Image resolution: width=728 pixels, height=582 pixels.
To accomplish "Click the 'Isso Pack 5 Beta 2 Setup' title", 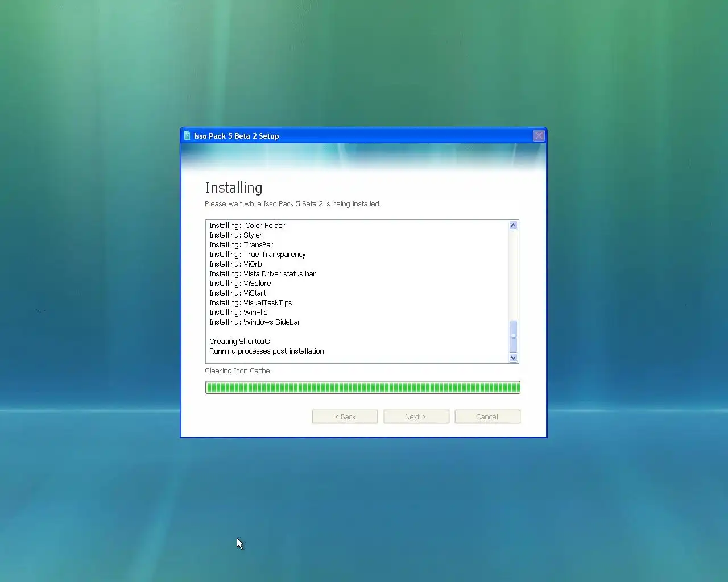I will [236, 136].
